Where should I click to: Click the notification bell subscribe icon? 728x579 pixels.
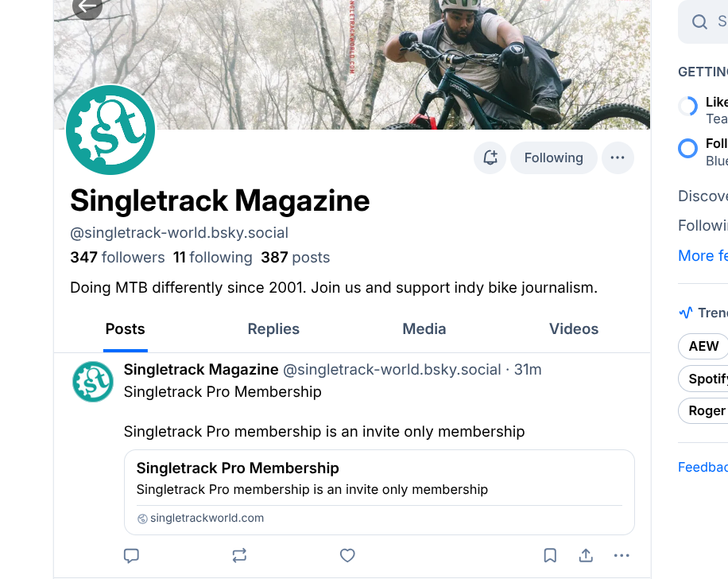pyautogui.click(x=490, y=157)
